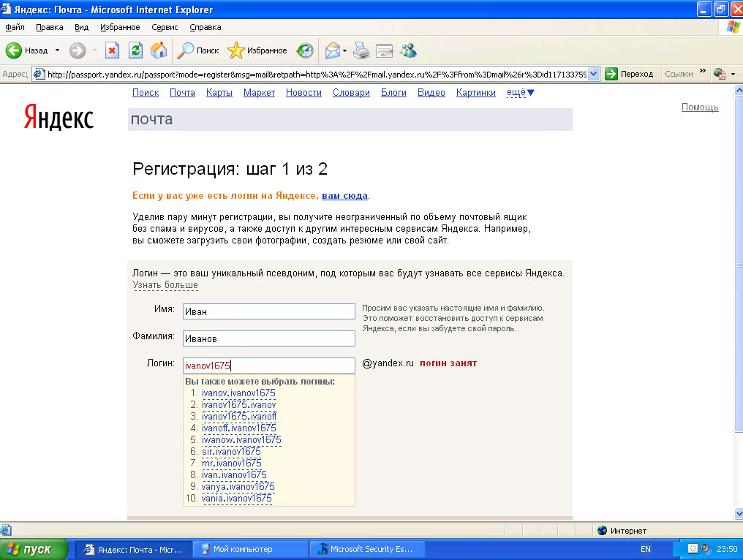Choose suggested login vania.ivanov1675
The height and width of the screenshot is (560, 743).
[237, 498]
